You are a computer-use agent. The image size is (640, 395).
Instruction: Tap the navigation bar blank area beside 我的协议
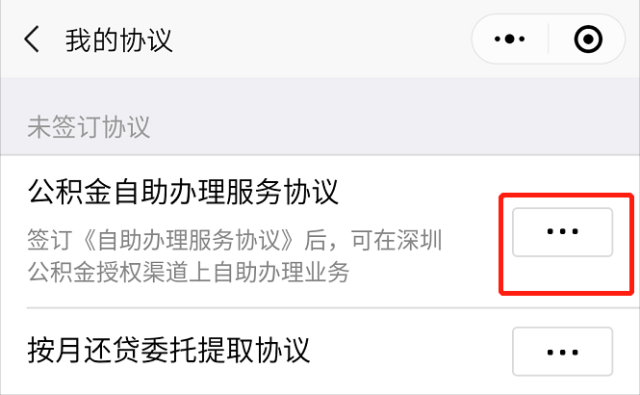pyautogui.click(x=322, y=39)
